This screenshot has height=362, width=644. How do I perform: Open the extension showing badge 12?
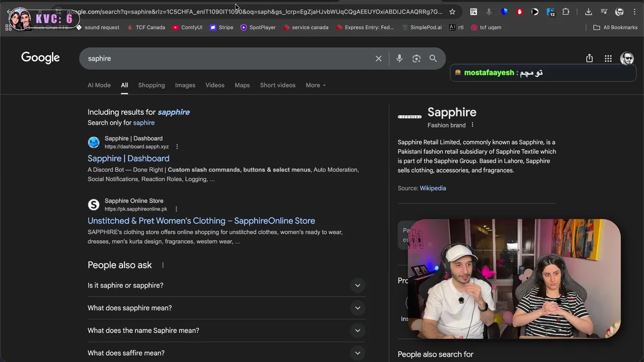(x=550, y=12)
